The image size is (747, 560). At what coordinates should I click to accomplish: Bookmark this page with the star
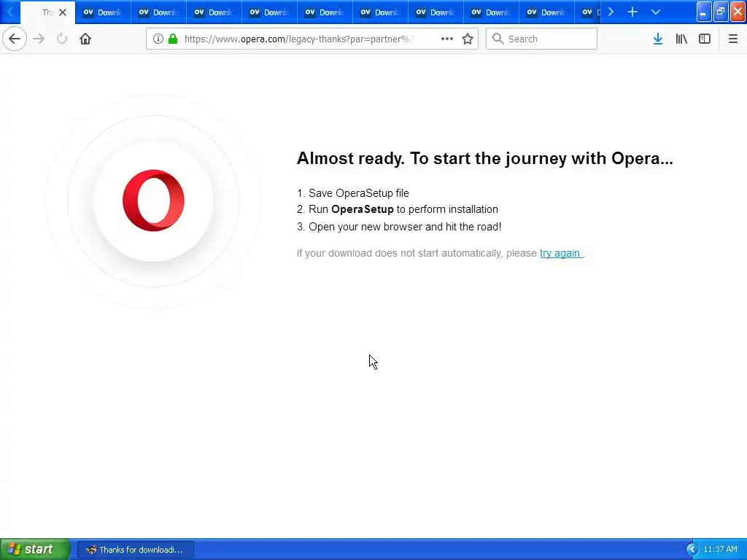click(468, 39)
